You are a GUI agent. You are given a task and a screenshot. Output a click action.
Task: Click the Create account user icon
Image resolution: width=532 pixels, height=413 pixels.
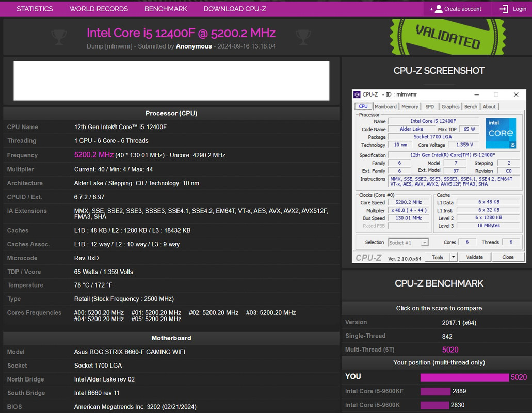point(439,9)
